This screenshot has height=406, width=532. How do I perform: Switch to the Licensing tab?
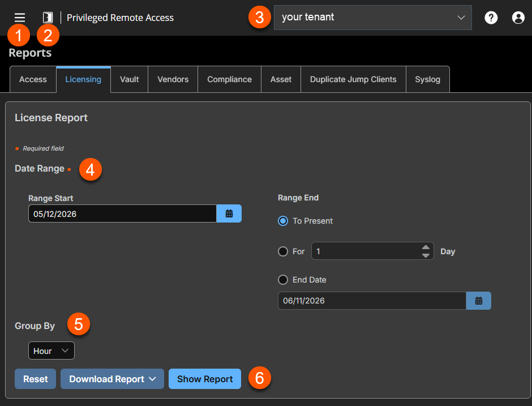83,79
